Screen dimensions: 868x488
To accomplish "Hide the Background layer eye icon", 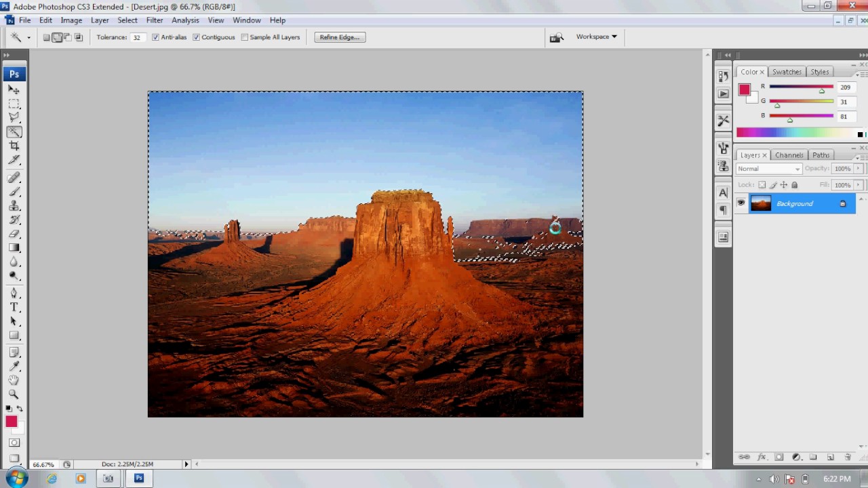I will point(741,203).
